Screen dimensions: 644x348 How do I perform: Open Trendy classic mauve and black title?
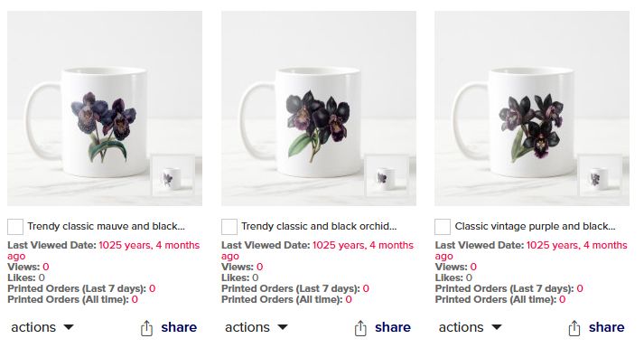pos(106,226)
